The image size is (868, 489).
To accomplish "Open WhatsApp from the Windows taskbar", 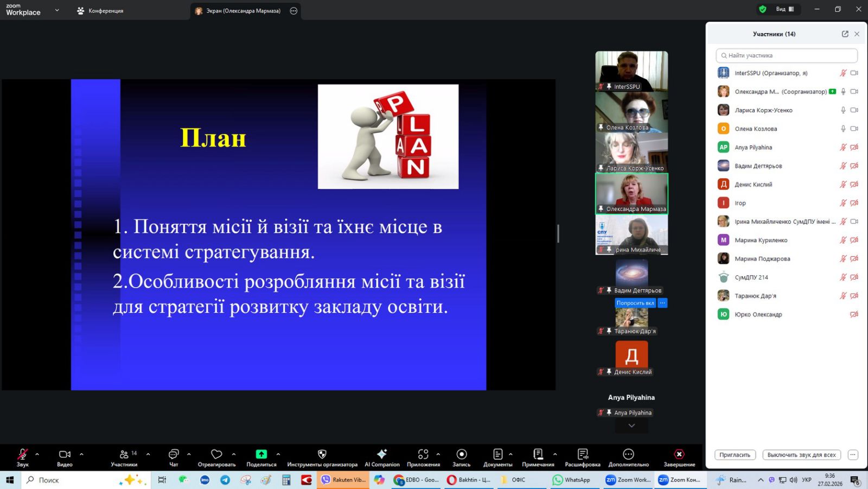I will 571,480.
